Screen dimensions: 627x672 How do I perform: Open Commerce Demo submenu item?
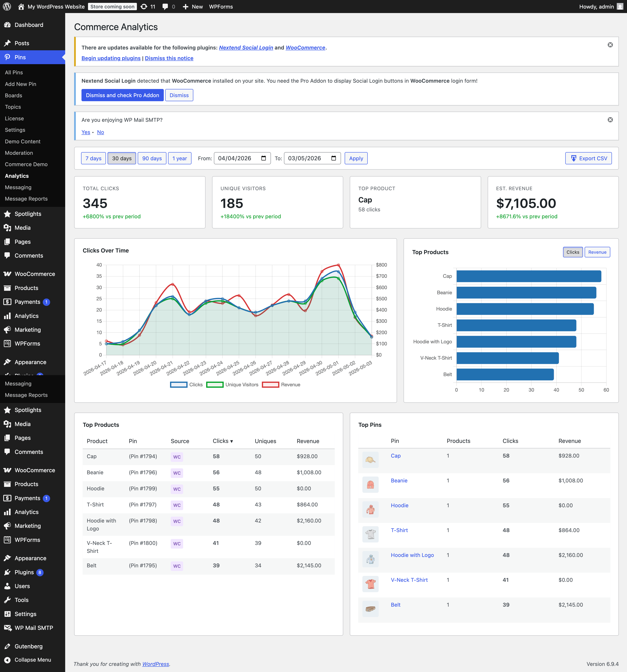click(x=26, y=164)
